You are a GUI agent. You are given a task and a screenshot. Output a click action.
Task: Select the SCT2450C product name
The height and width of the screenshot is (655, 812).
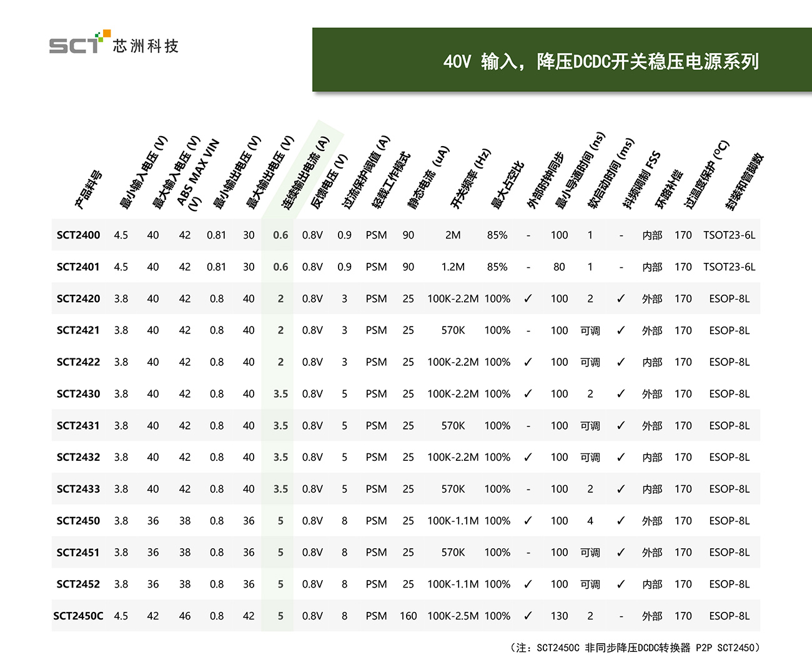tap(78, 616)
